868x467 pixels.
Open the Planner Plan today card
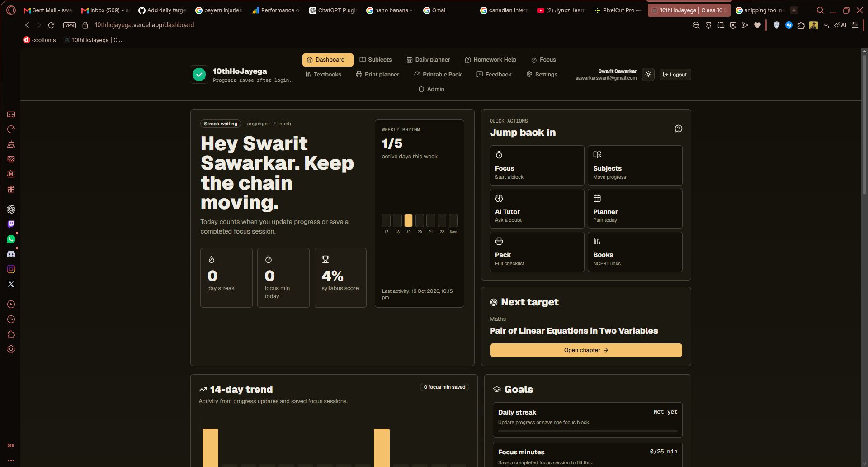635,209
